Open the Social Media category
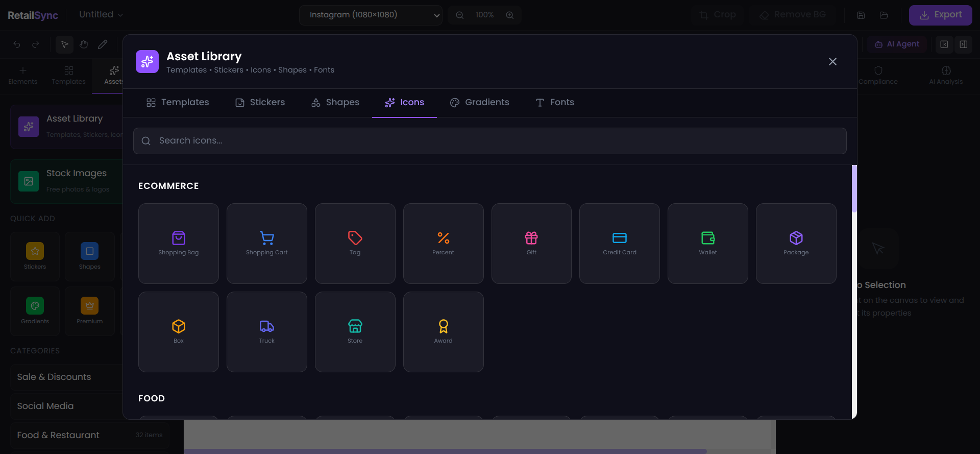 [66, 407]
